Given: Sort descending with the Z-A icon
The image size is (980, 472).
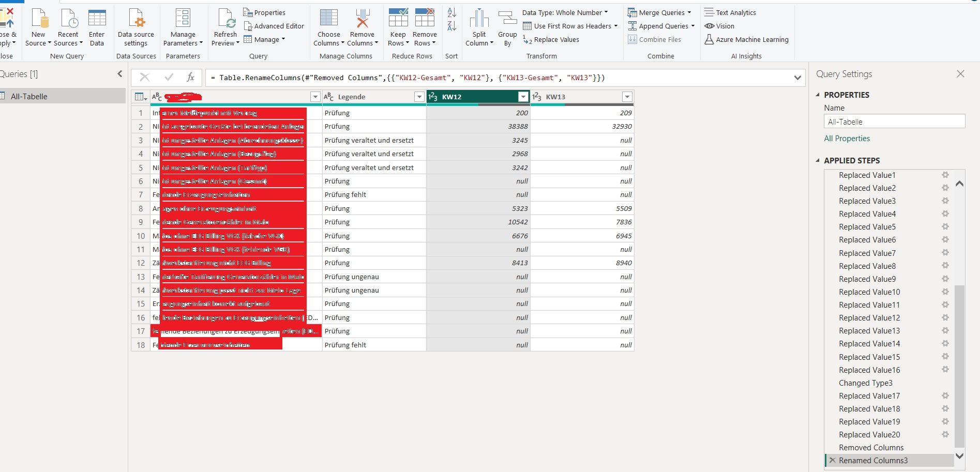Looking at the screenshot, I should (x=451, y=26).
